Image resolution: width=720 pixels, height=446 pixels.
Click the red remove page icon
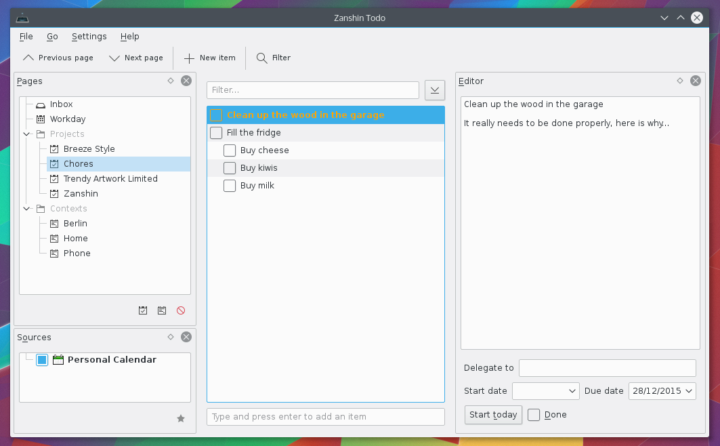coord(181,311)
